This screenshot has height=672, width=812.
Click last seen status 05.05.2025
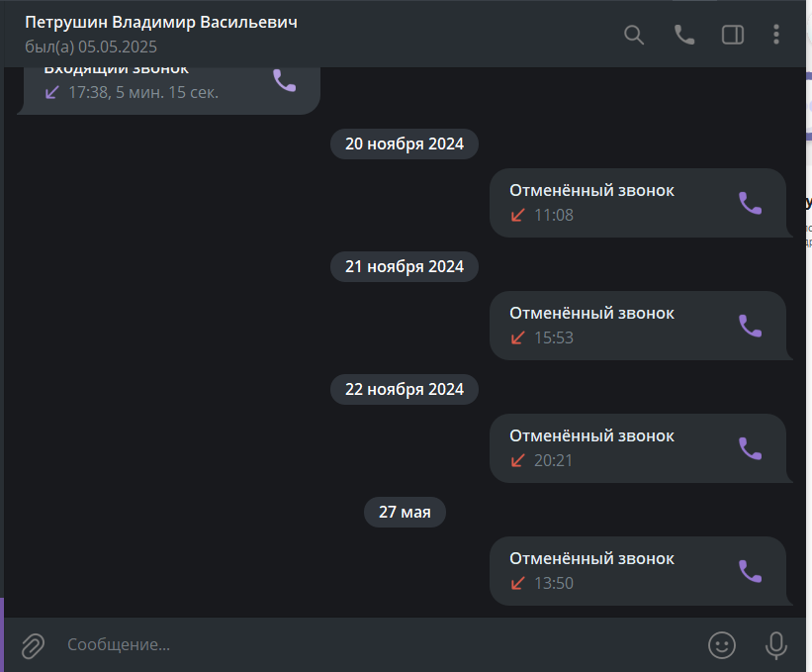point(91,48)
